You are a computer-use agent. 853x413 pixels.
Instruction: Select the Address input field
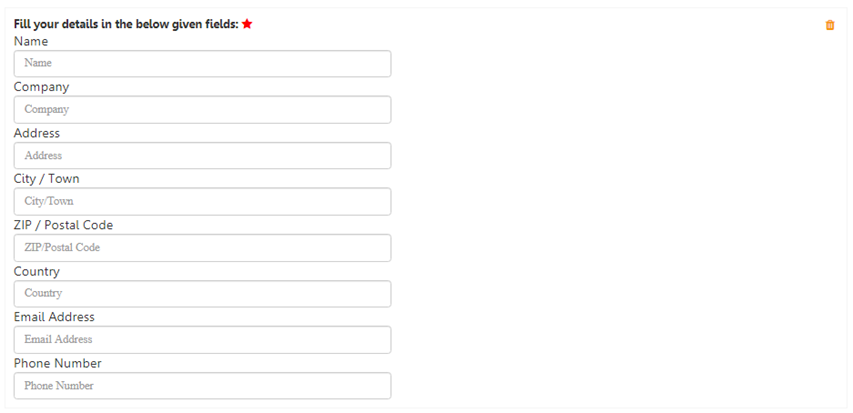[202, 155]
